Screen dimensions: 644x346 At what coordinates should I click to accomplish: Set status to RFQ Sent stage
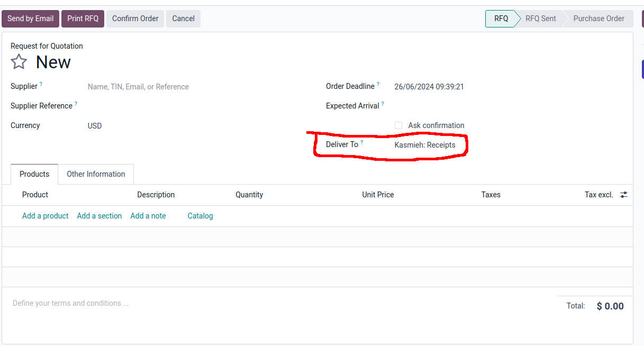coord(540,19)
